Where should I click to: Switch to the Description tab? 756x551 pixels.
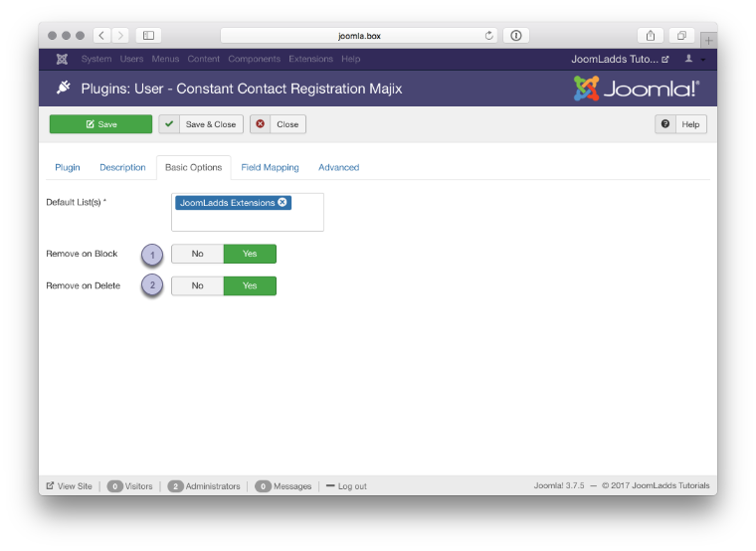(122, 167)
